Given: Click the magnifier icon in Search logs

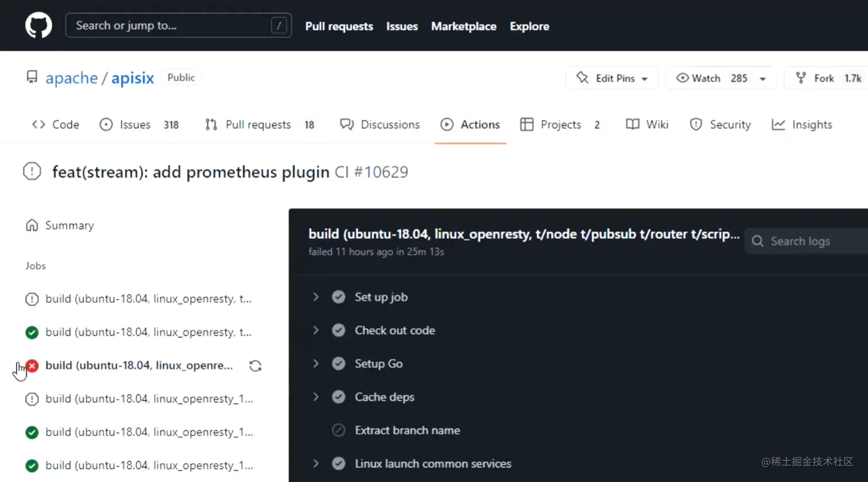Looking at the screenshot, I should [758, 242].
